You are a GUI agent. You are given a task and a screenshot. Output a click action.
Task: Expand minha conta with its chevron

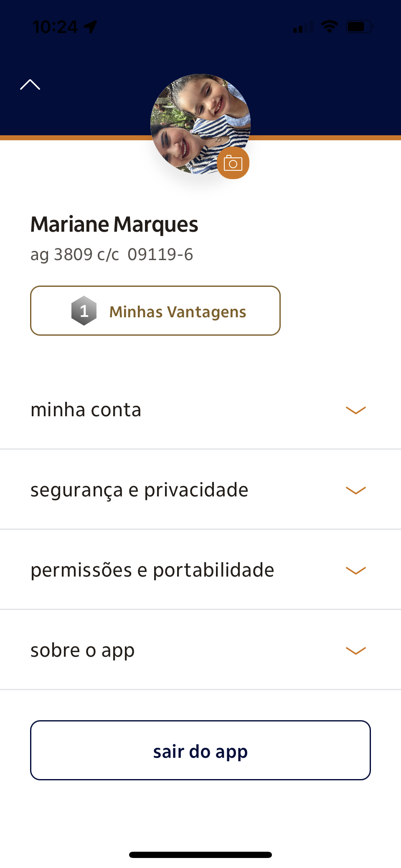356,410
